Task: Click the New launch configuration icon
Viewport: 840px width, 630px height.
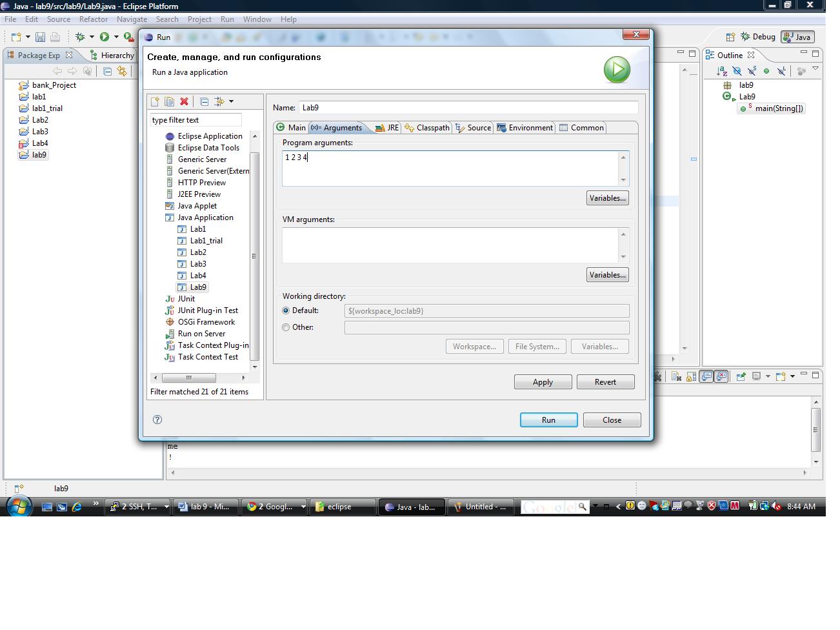Action: [x=155, y=102]
